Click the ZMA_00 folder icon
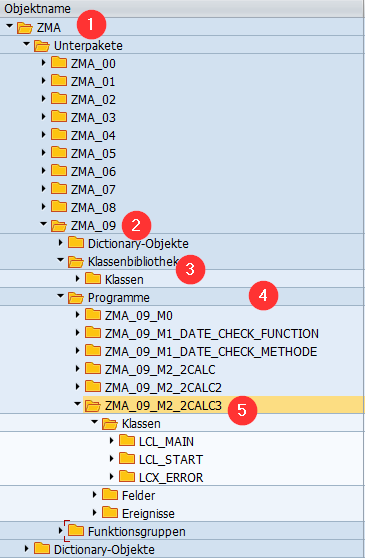The width and height of the screenshot is (365, 558). point(59,63)
